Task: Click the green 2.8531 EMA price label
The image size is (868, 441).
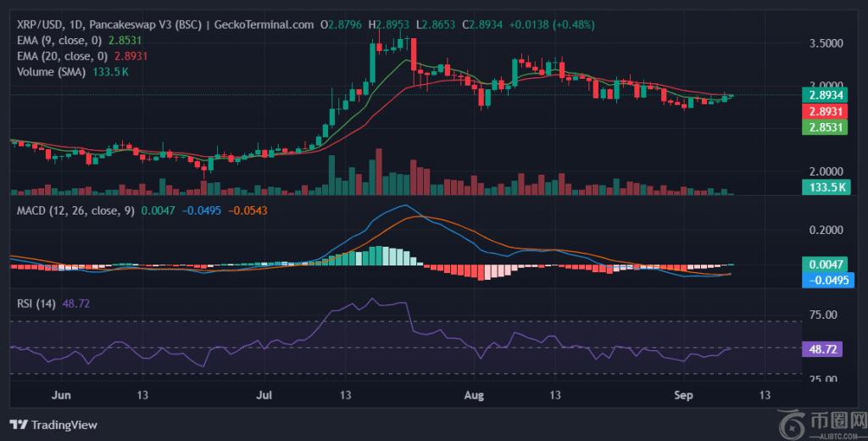Action: [x=825, y=127]
